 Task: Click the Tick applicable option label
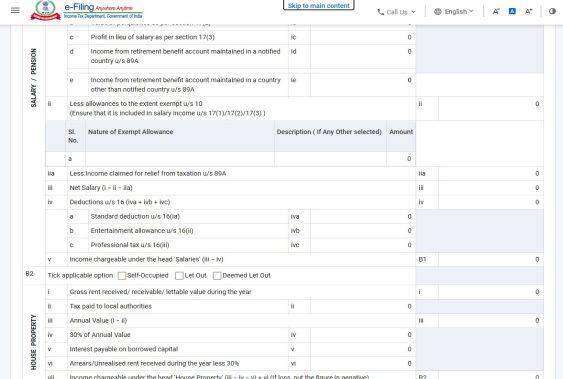click(x=80, y=276)
